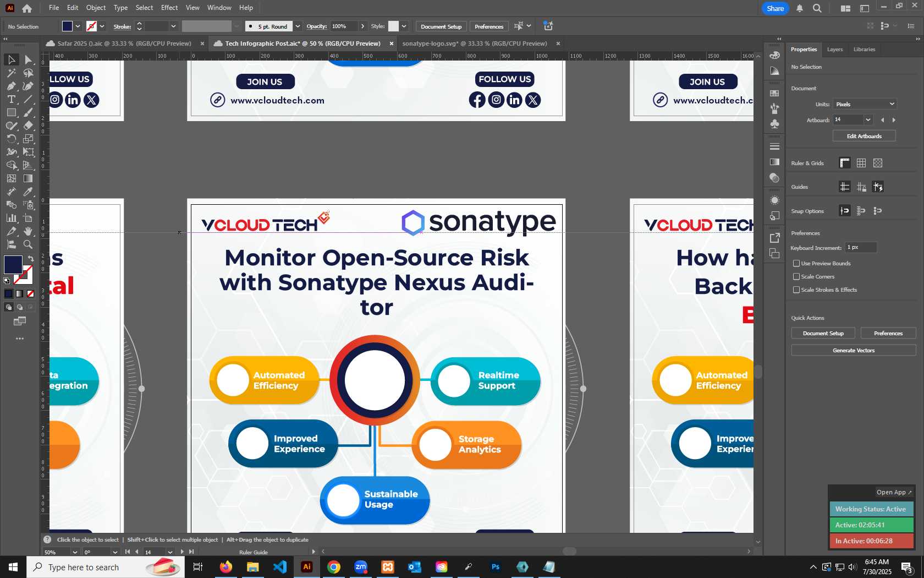The height and width of the screenshot is (578, 924).
Task: Open the Swatches panel icon
Action: (x=774, y=93)
